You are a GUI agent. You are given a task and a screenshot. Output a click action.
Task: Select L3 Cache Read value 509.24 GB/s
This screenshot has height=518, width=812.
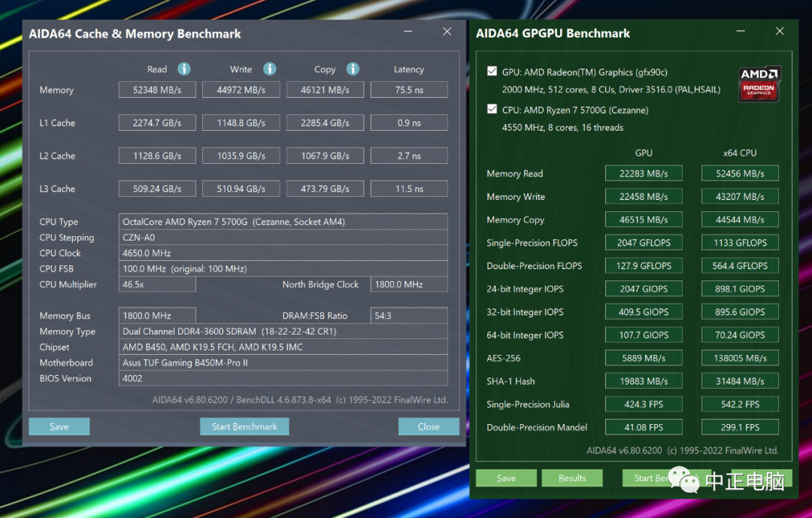click(157, 189)
